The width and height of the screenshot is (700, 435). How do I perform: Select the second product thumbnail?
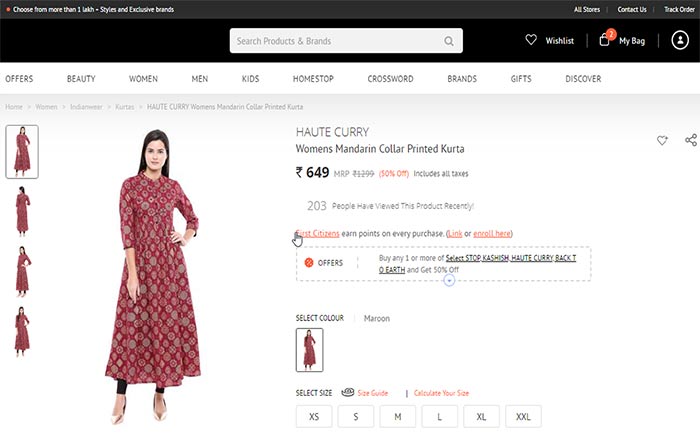point(22,211)
